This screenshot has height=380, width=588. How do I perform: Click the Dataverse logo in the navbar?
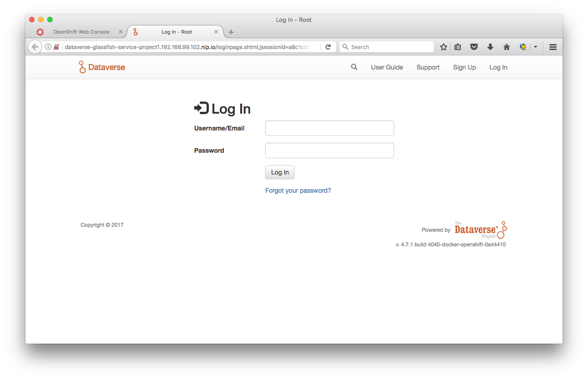(x=102, y=67)
